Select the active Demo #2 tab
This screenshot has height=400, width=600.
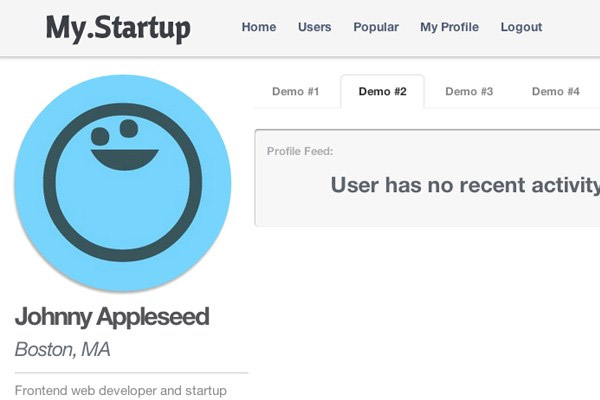tap(382, 91)
